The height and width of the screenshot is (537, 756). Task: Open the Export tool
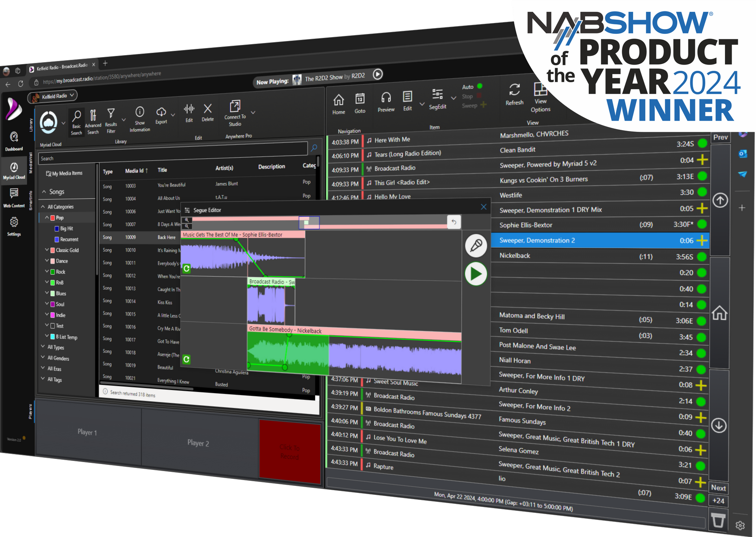[x=161, y=116]
